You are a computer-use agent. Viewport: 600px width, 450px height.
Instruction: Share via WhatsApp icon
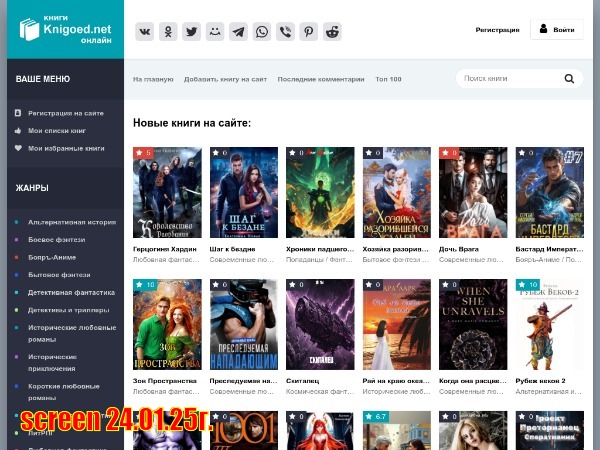pos(262,31)
